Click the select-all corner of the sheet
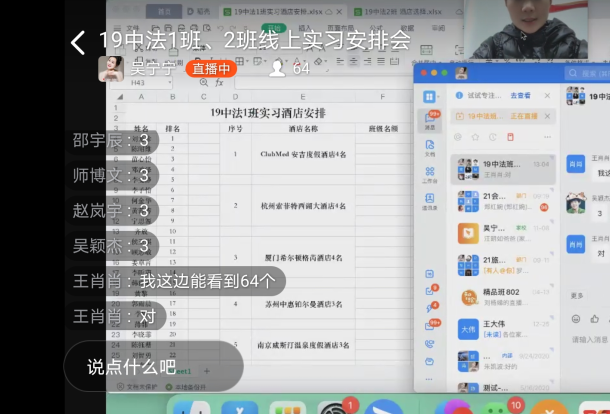The width and height of the screenshot is (610, 414). (119, 97)
